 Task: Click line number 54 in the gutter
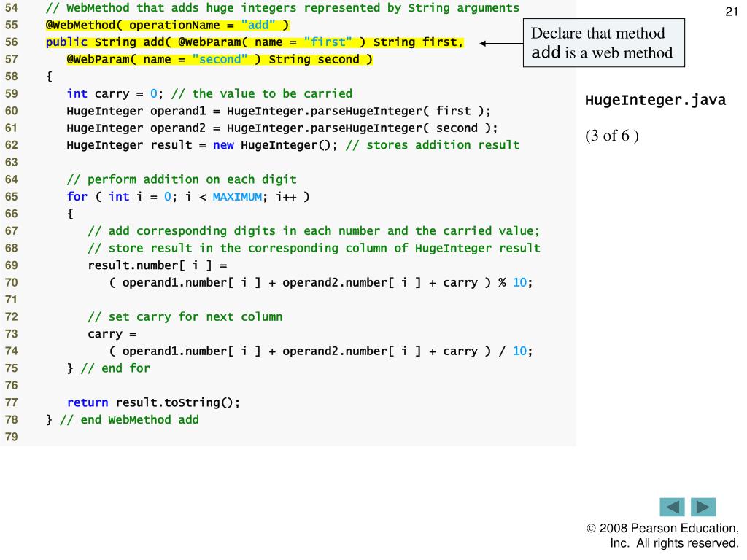click(x=12, y=7)
